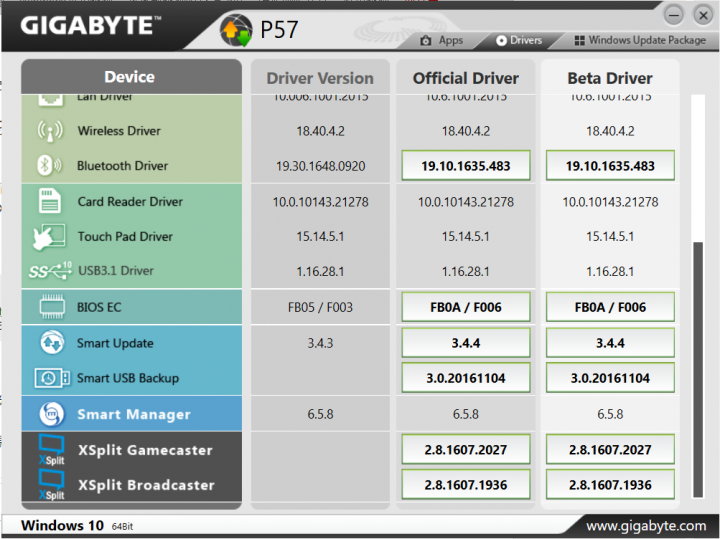Viewport: 720px width, 539px height.
Task: Click the Touch Pad Driver hand icon
Action: (x=49, y=236)
